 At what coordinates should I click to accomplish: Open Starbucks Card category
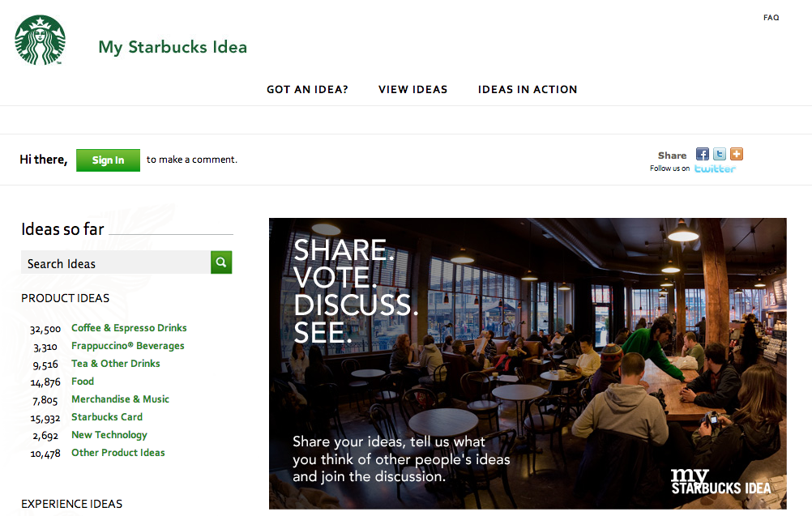(x=107, y=416)
